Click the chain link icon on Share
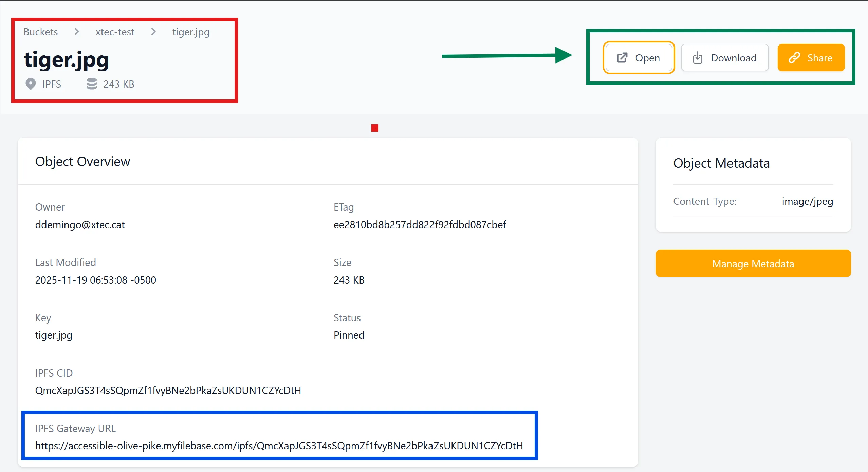This screenshot has width=868, height=472. pos(794,58)
